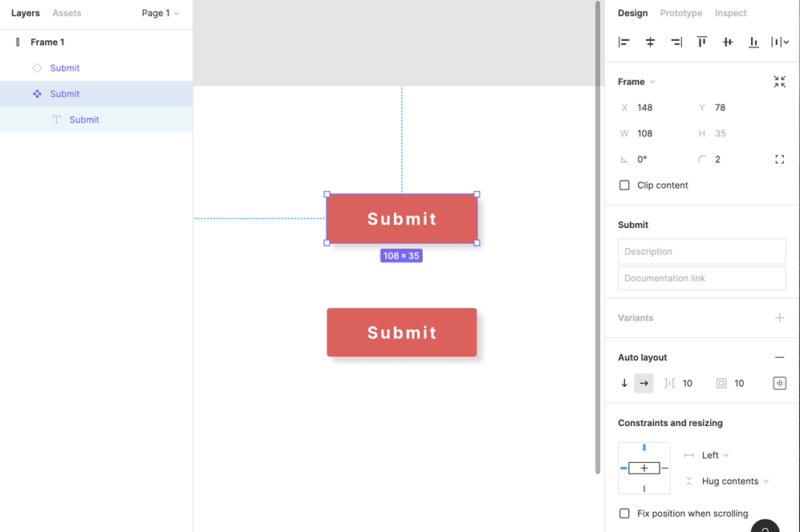Switch to the Prototype tab
This screenshot has width=800, height=532.
pos(681,13)
